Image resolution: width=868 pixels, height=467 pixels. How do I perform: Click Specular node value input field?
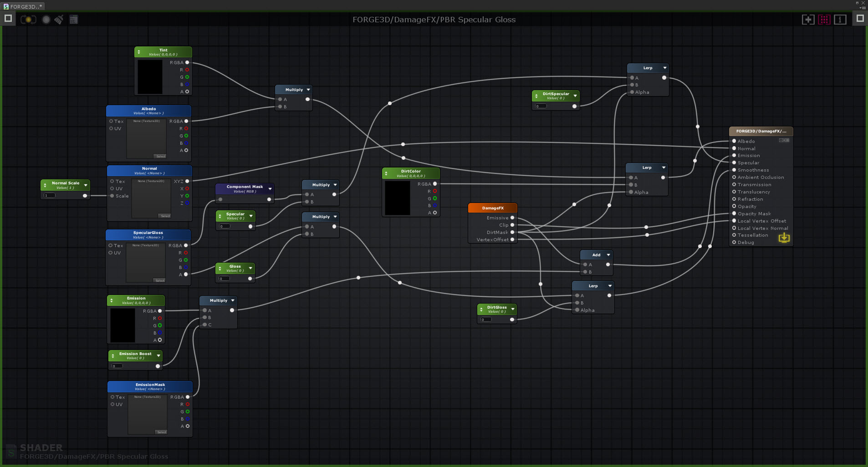[225, 226]
